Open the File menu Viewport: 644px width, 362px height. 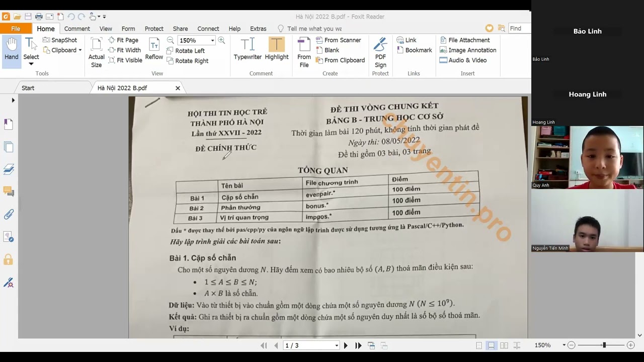16,29
